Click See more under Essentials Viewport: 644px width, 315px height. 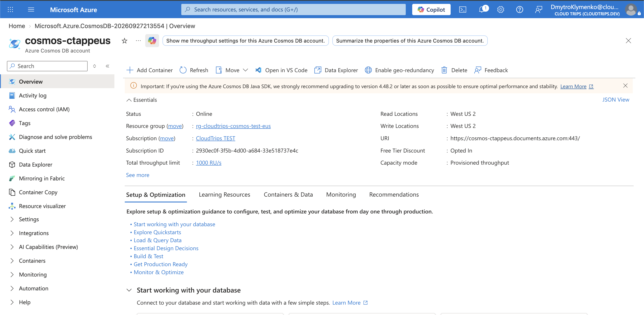[137, 175]
